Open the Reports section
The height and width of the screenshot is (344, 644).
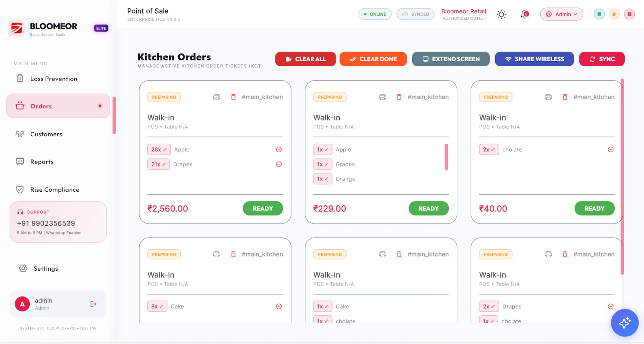pyautogui.click(x=58, y=162)
